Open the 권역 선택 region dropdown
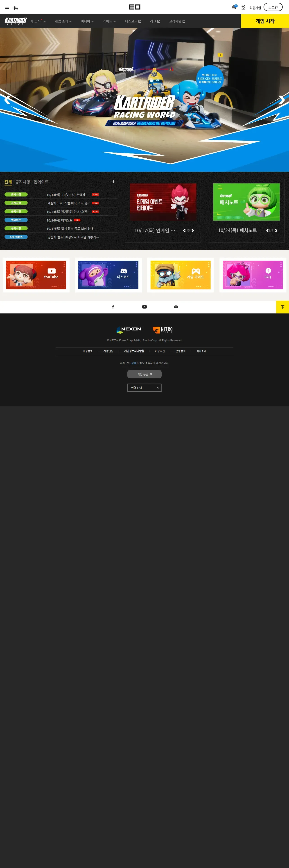289x868 pixels. pos(144,388)
